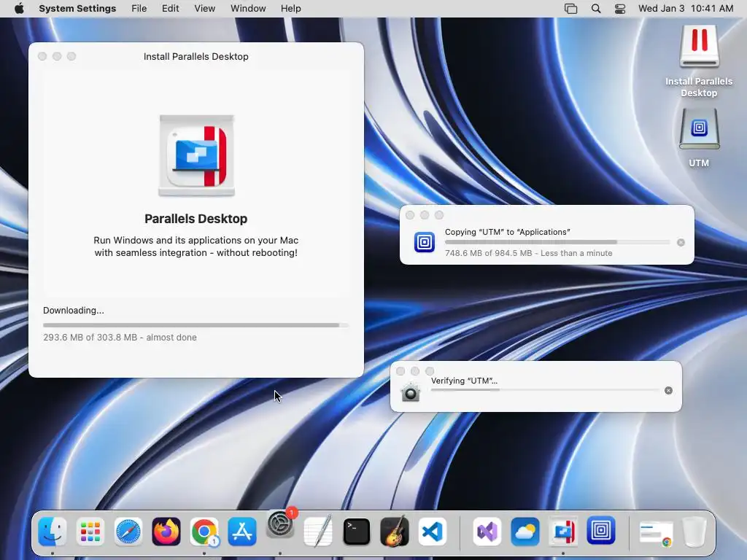Open TextEdit from the Dock
The image size is (747, 560).
[x=318, y=531]
